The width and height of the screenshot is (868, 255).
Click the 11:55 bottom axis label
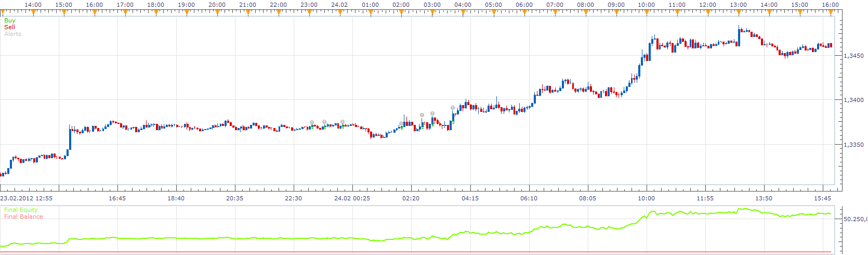pyautogui.click(x=705, y=198)
